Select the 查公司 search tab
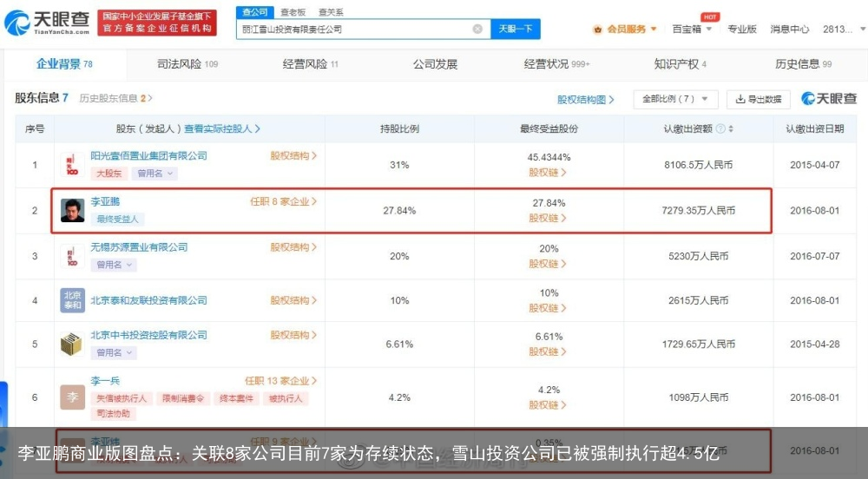Image resolution: width=868 pixels, height=479 pixels. (254, 11)
